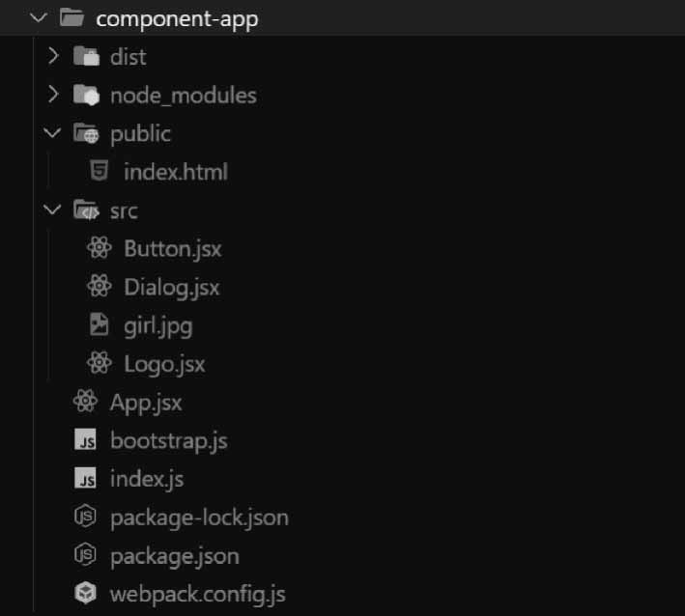The image size is (685, 616).
Task: Click the src folder code icon
Action: (86, 210)
